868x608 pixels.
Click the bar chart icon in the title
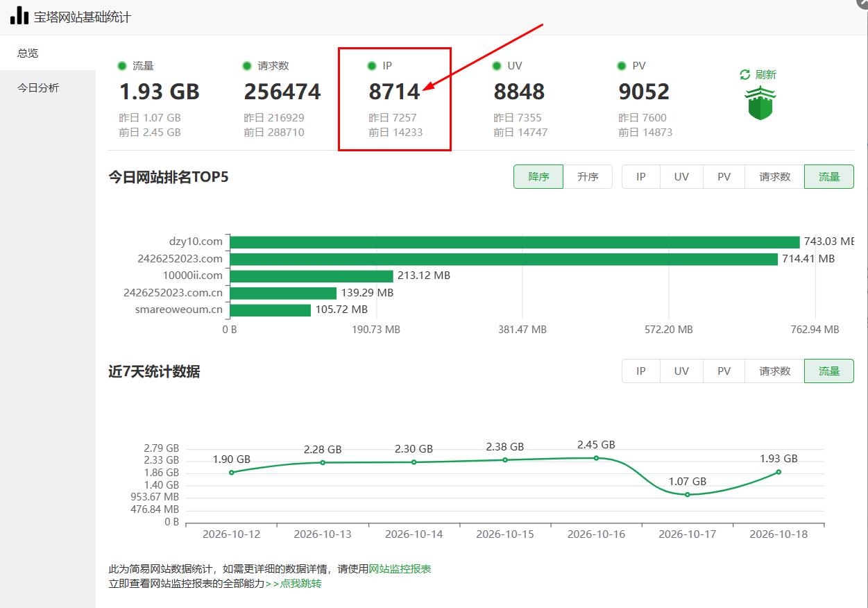click(19, 16)
